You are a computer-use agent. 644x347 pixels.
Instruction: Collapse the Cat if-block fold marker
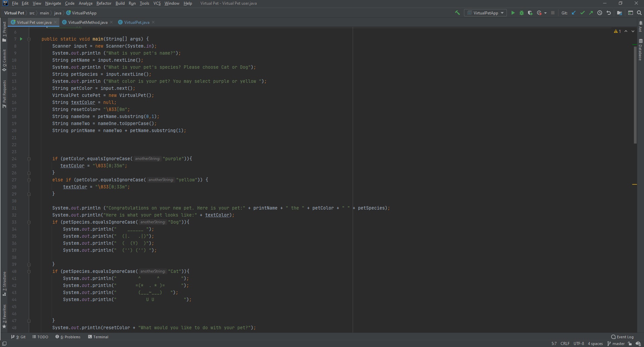(x=29, y=272)
